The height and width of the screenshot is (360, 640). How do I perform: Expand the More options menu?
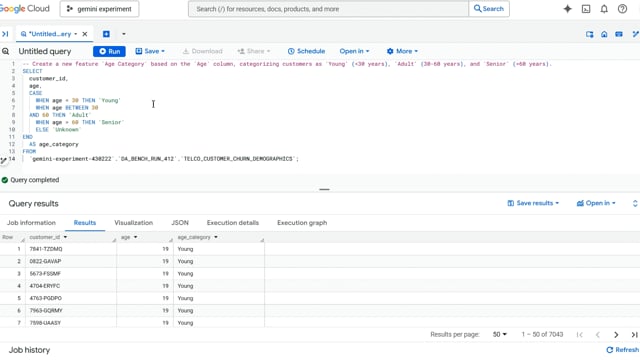click(x=402, y=51)
